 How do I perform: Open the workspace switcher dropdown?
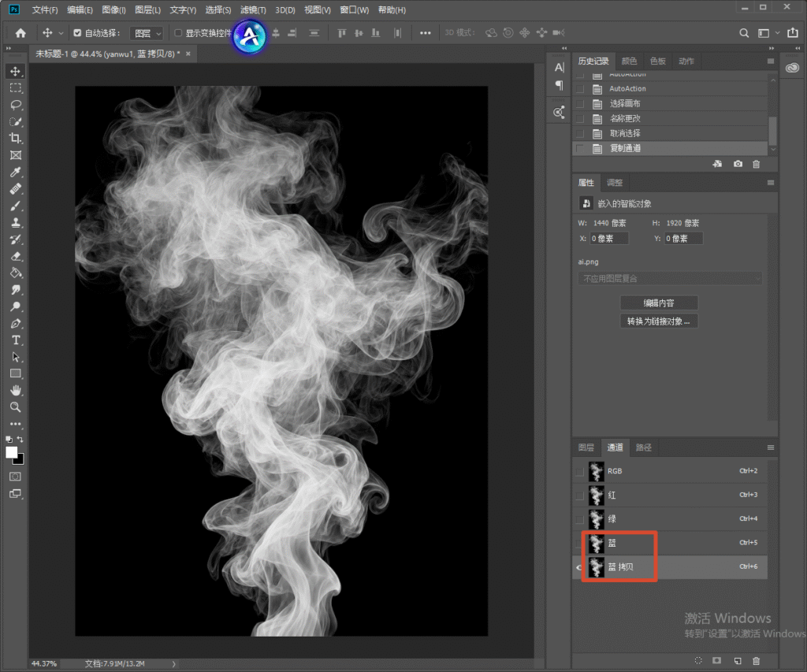pyautogui.click(x=768, y=33)
